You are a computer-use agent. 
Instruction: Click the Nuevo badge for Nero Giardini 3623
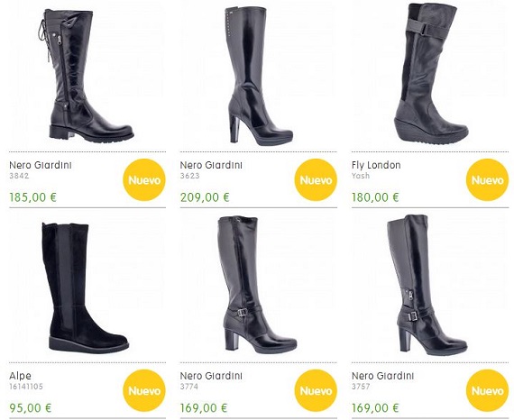tap(316, 180)
